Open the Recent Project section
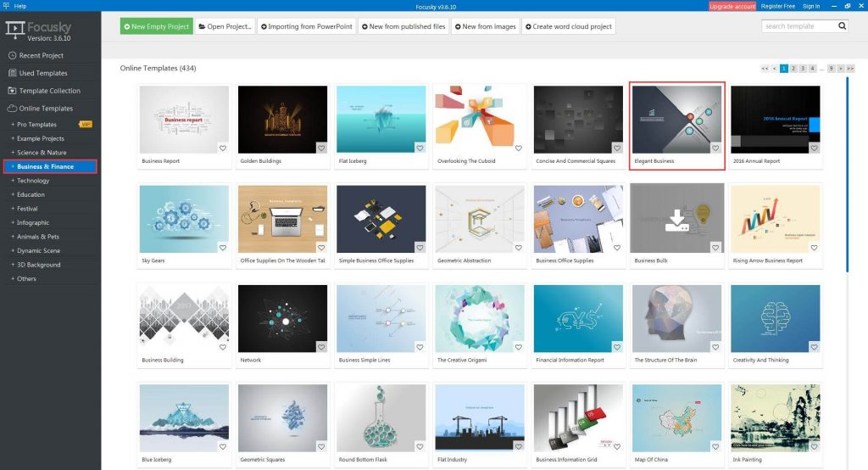Image resolution: width=868 pixels, height=470 pixels. click(42, 55)
